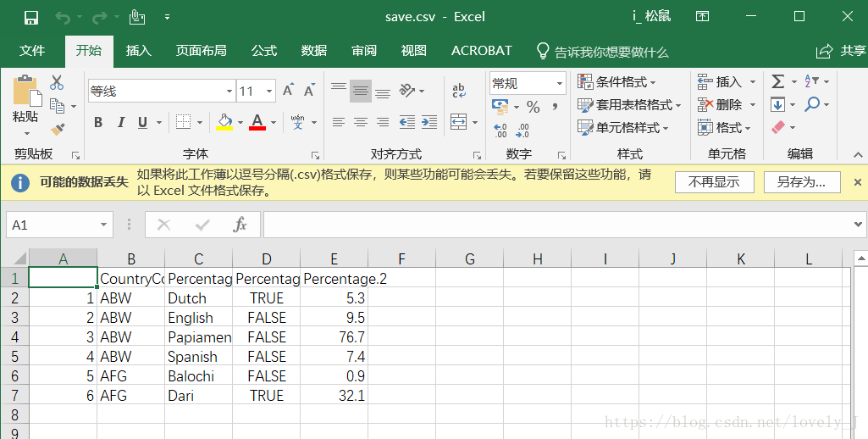The width and height of the screenshot is (868, 439).
Task: Click the text orientation icon
Action: point(408,91)
